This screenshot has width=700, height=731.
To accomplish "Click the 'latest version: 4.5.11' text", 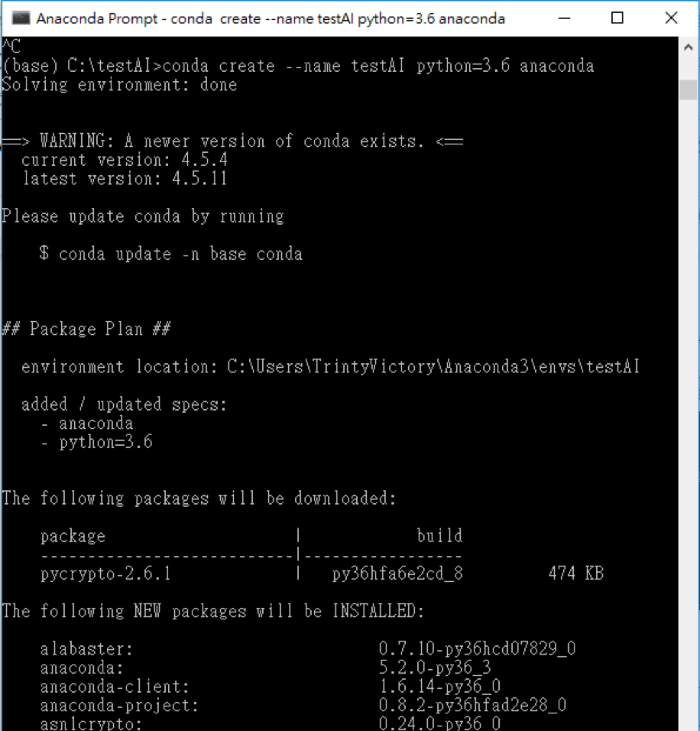I will (125, 179).
